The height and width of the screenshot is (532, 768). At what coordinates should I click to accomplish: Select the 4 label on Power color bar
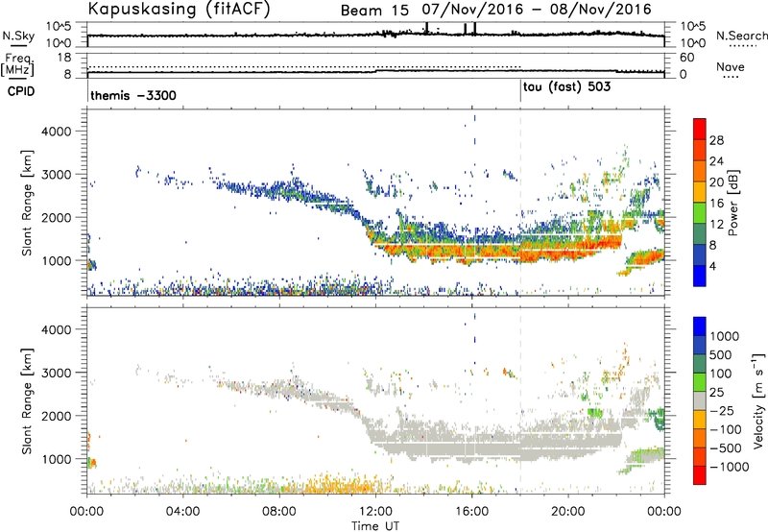pos(713,267)
